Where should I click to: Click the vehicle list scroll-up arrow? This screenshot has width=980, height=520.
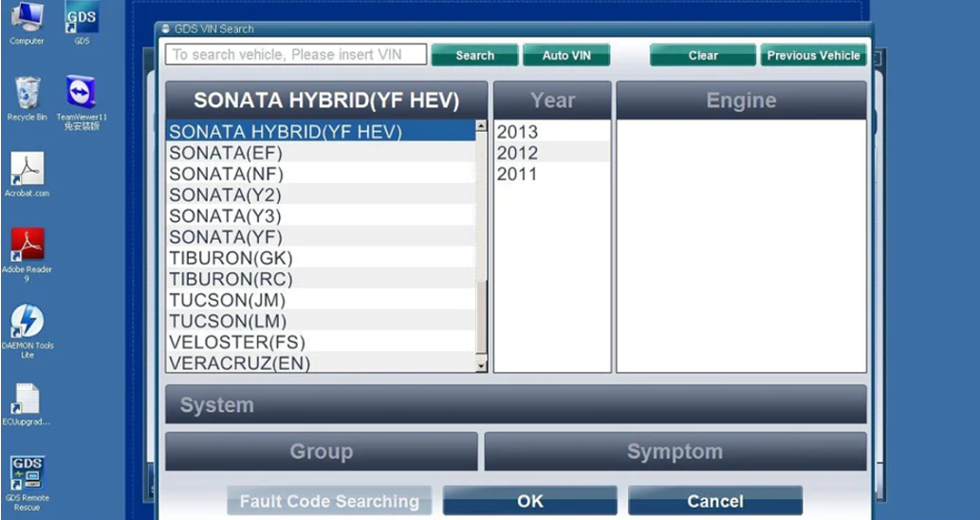coord(481,125)
